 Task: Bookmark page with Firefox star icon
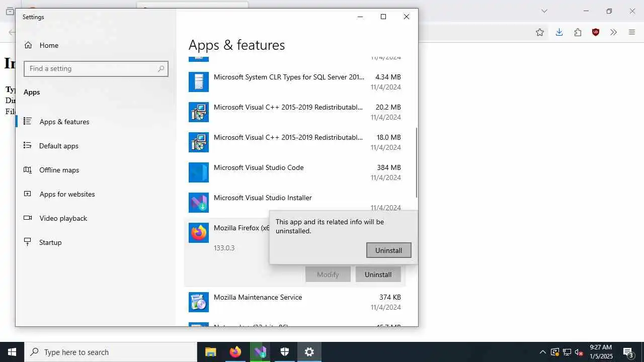[x=540, y=32]
